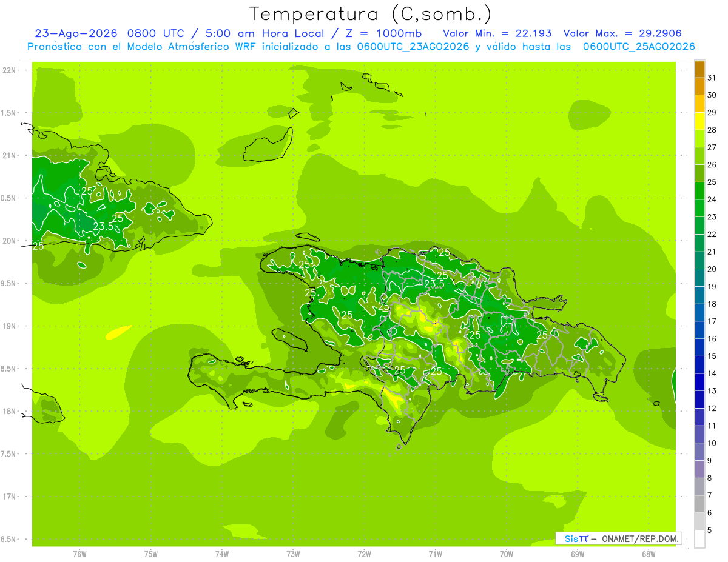Screen dimensions: 728x562
Task: Click the Temperatura (C,somb.) title
Action: pyautogui.click(x=371, y=13)
